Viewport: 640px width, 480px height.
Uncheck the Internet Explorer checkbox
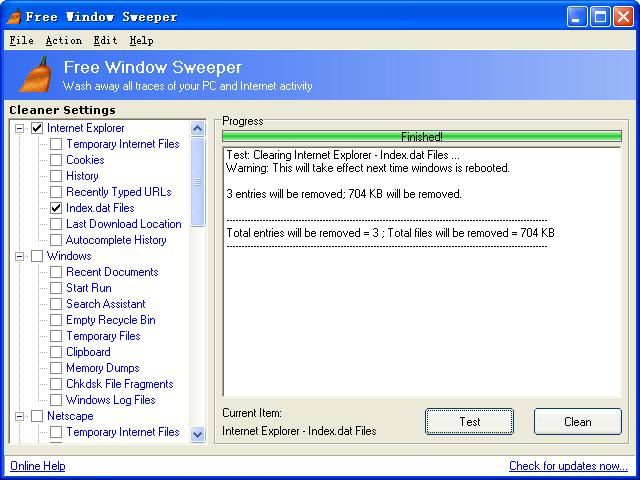tap(37, 128)
